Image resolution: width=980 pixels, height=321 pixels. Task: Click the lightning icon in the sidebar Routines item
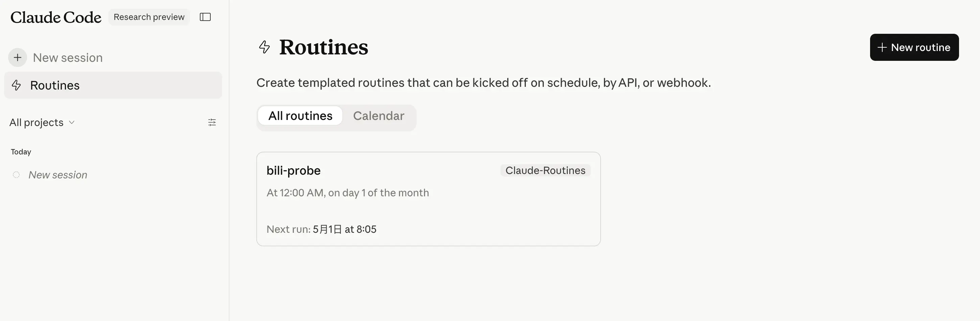coord(16,85)
